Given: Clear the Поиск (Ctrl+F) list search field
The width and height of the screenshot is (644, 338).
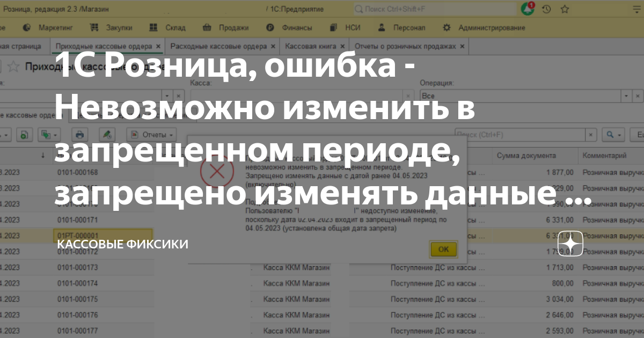Looking at the screenshot, I should click(591, 134).
